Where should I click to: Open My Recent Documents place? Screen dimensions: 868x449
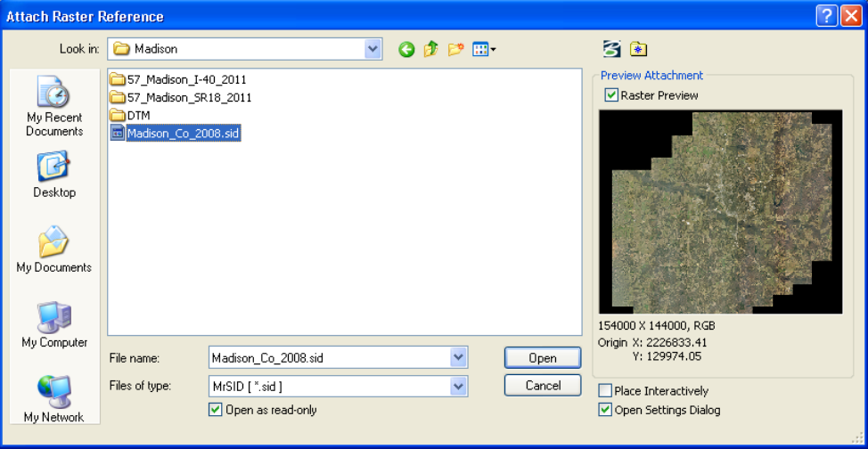(53, 107)
